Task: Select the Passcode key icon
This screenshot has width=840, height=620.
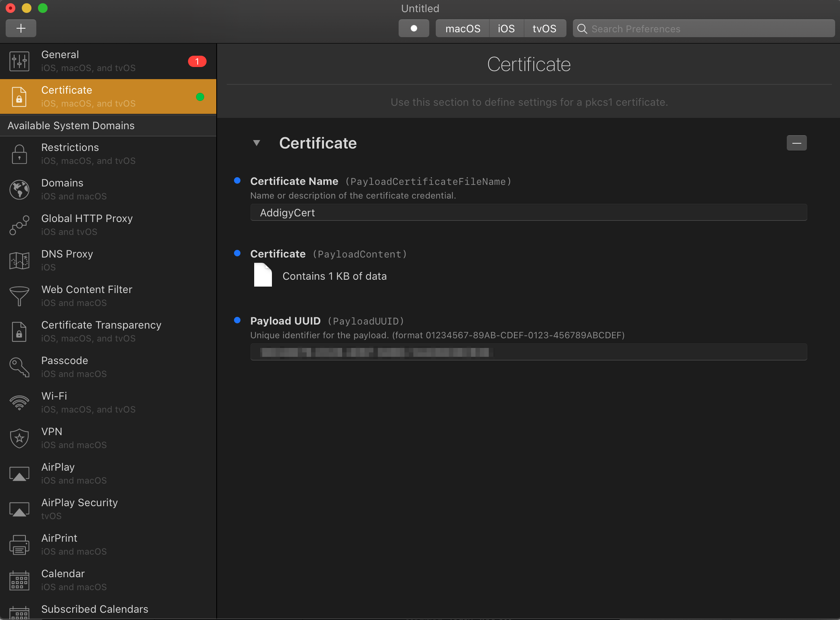Action: click(x=19, y=367)
